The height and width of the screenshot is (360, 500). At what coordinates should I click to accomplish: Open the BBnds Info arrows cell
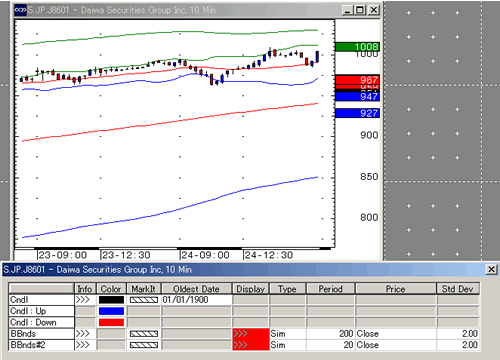tap(86, 334)
